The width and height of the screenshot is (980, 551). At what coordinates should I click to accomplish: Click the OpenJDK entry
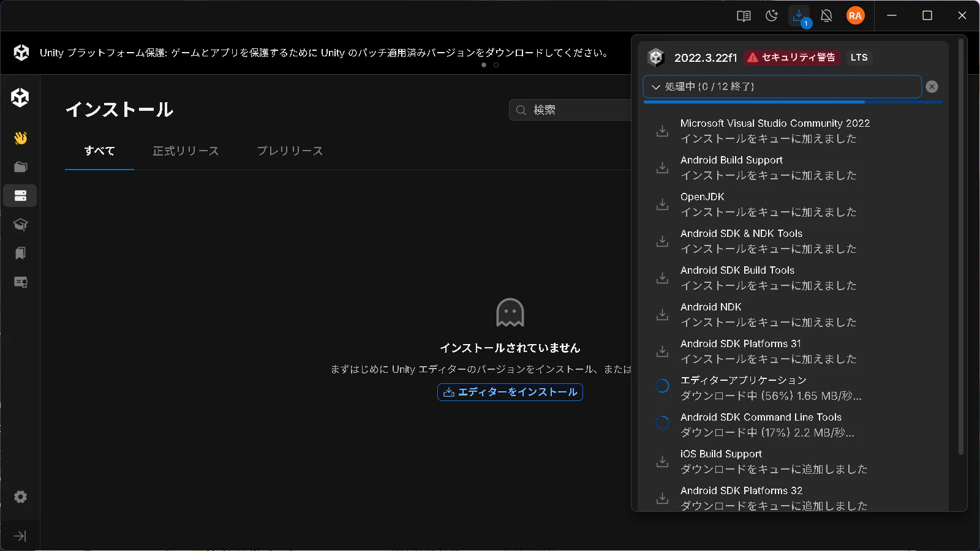coord(793,204)
